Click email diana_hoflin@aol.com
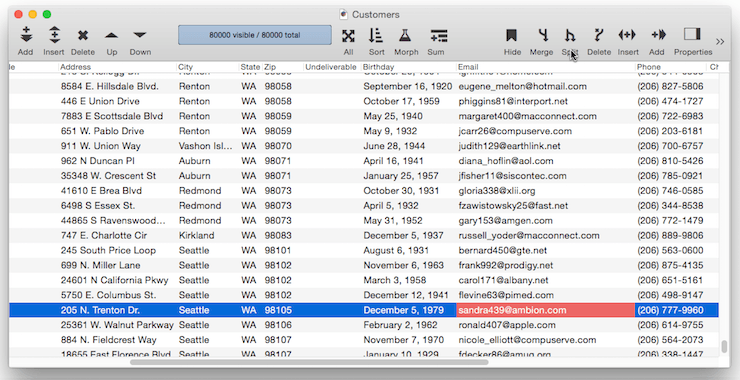 click(506, 161)
